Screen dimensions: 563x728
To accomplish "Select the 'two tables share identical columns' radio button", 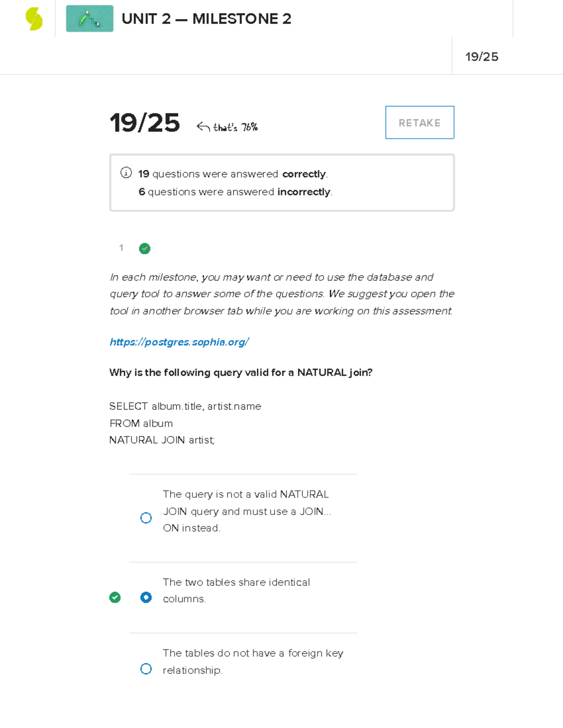I will click(146, 597).
